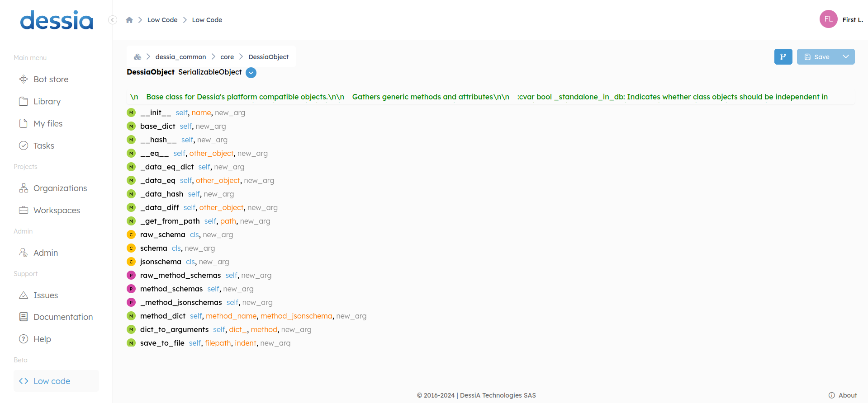Viewport: 868px width, 403px height.
Task: Click the M icon beside __hash__
Action: (131, 140)
